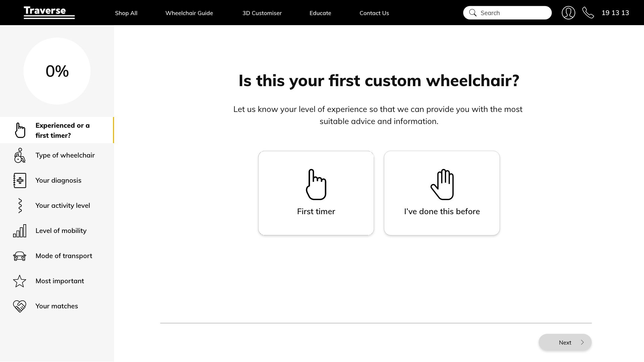The image size is (644, 362).
Task: Click the bar chart mobility icon
Action: point(19,231)
